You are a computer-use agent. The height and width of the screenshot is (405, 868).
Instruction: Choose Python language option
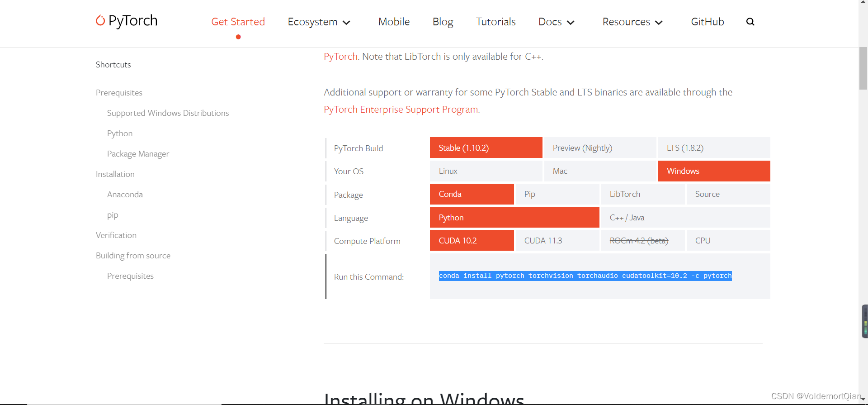coord(514,217)
